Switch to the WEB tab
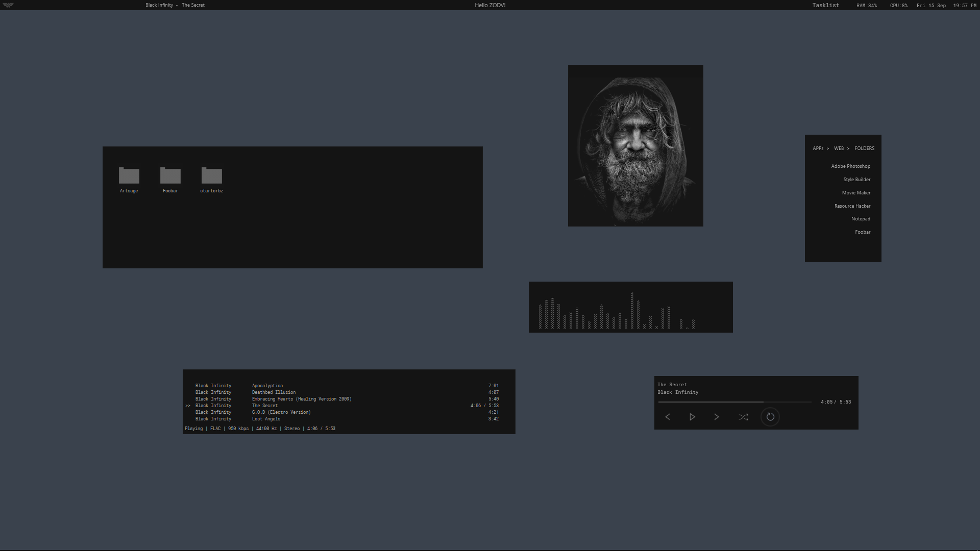The width and height of the screenshot is (980, 551). (839, 148)
